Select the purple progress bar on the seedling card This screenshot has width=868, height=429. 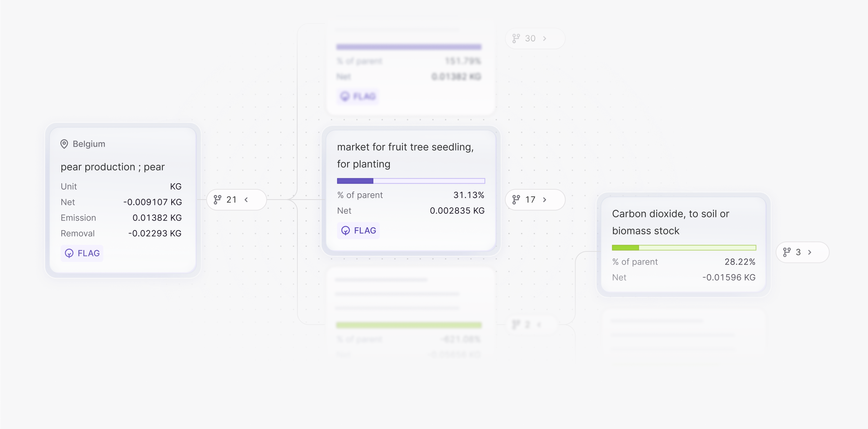pos(411,181)
